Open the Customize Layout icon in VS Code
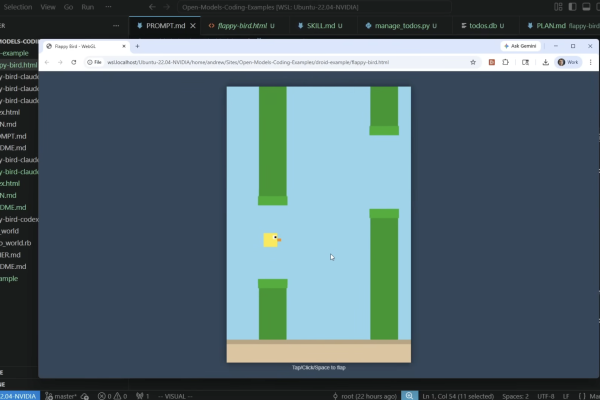The image size is (600, 400). point(558,7)
